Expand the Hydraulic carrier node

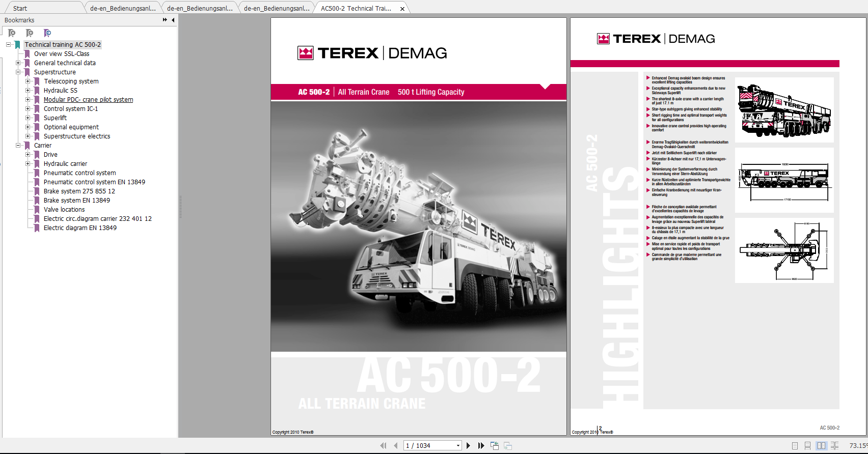pyautogui.click(x=28, y=164)
